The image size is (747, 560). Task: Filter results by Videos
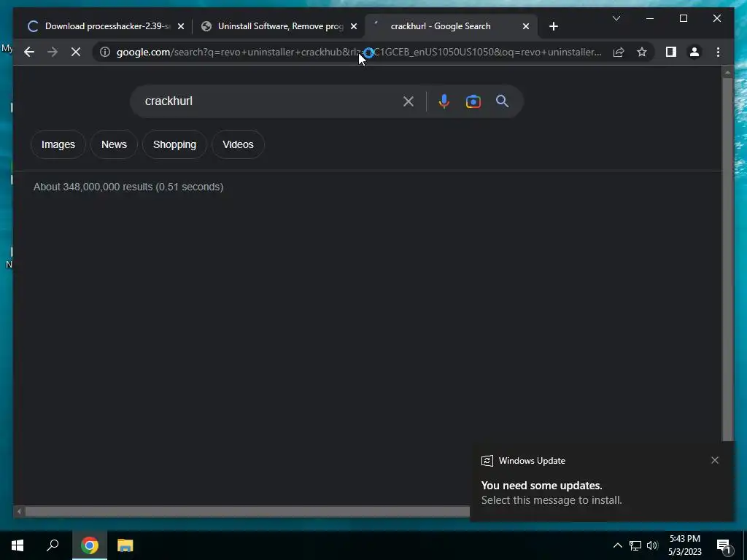(x=238, y=144)
